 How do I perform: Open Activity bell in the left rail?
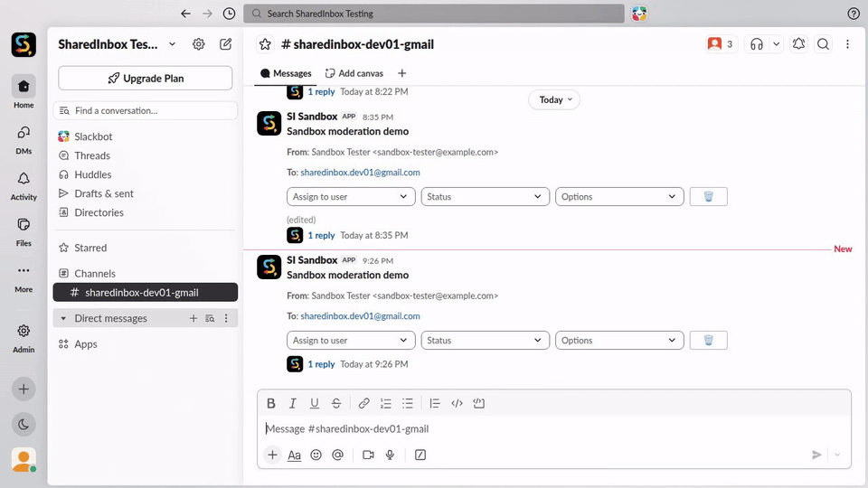pyautogui.click(x=24, y=186)
